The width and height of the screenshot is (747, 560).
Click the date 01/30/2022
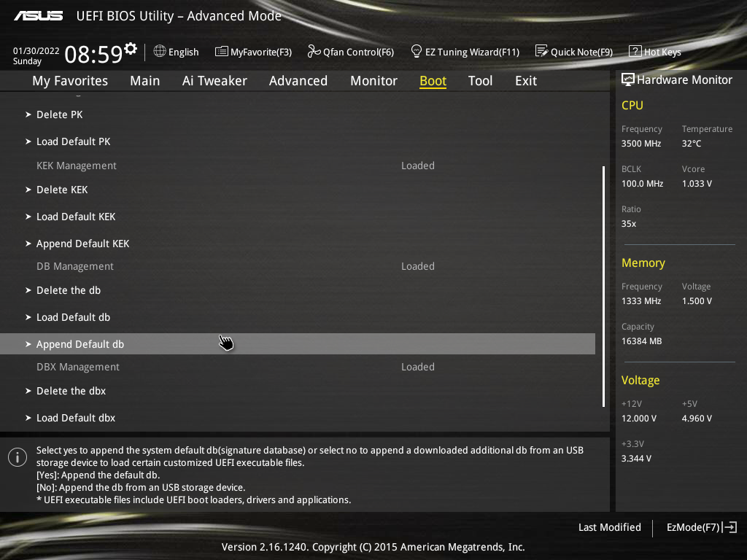pos(36,51)
